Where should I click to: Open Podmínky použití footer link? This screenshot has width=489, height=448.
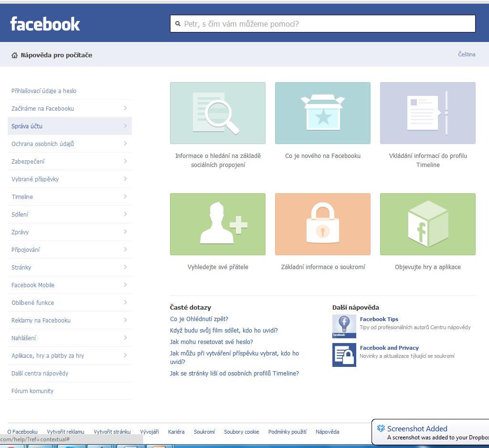287,432
